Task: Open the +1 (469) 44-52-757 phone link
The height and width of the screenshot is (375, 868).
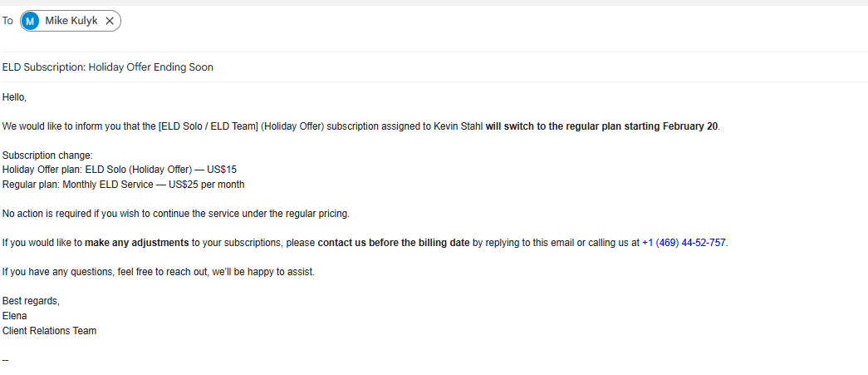Action: click(684, 243)
